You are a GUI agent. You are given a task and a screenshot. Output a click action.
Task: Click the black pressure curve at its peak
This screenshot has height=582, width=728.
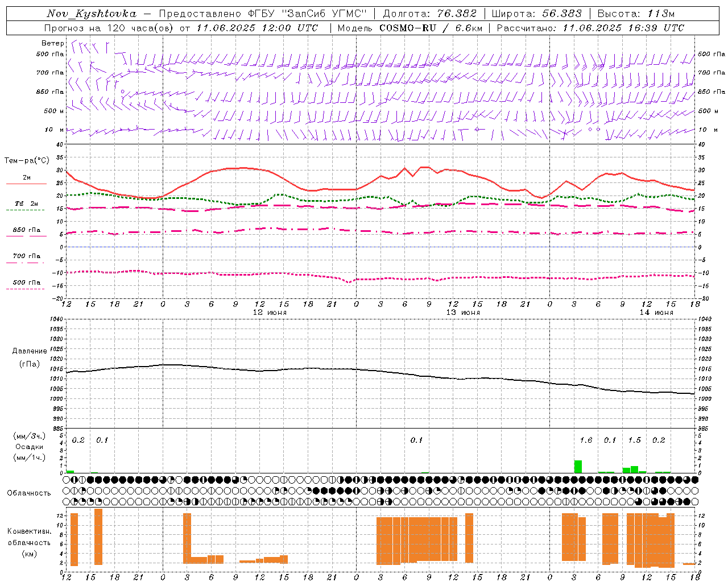171,364
